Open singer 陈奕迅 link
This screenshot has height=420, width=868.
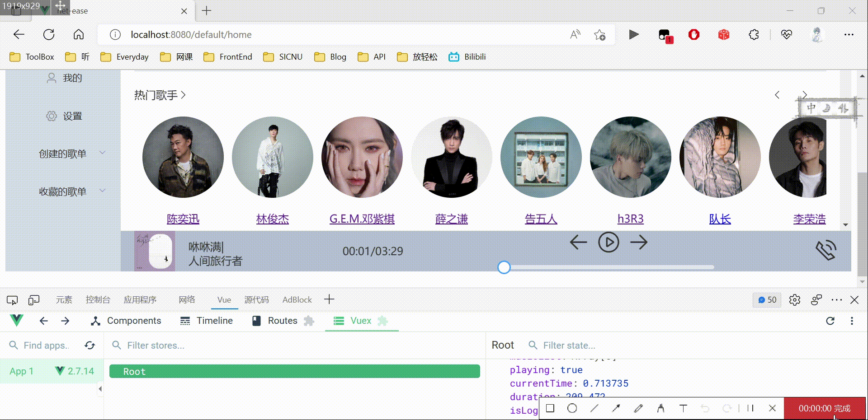click(x=183, y=219)
